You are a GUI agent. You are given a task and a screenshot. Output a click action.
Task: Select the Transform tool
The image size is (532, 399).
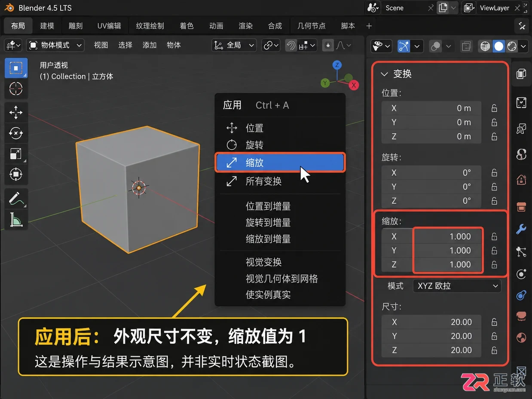(16, 174)
